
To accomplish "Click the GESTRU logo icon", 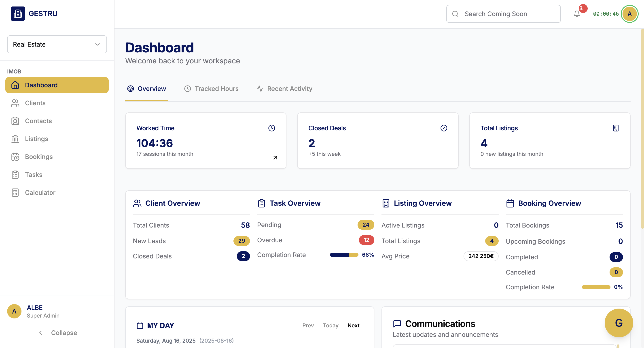I will (18, 13).
